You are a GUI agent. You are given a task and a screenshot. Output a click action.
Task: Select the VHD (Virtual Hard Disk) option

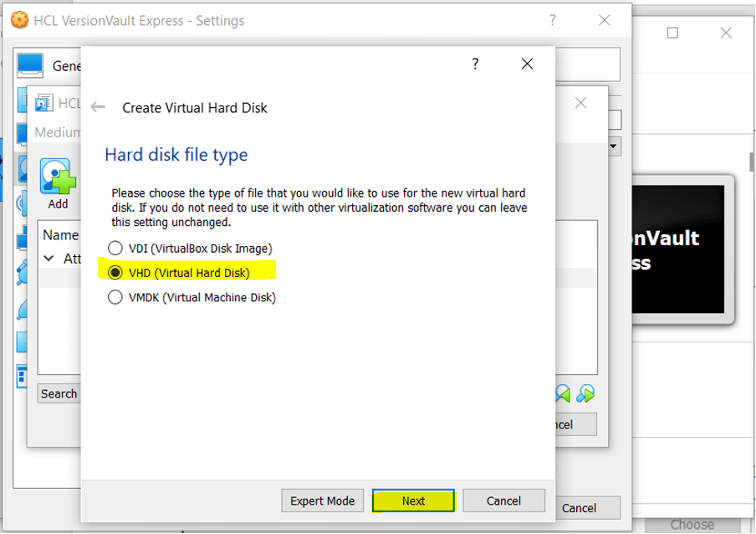(179, 273)
